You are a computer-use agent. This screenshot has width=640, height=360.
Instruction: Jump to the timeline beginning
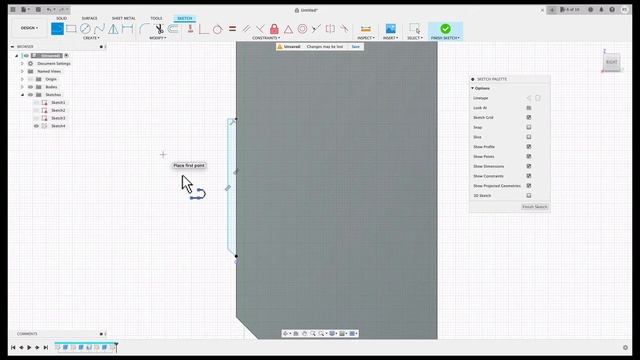click(13, 347)
